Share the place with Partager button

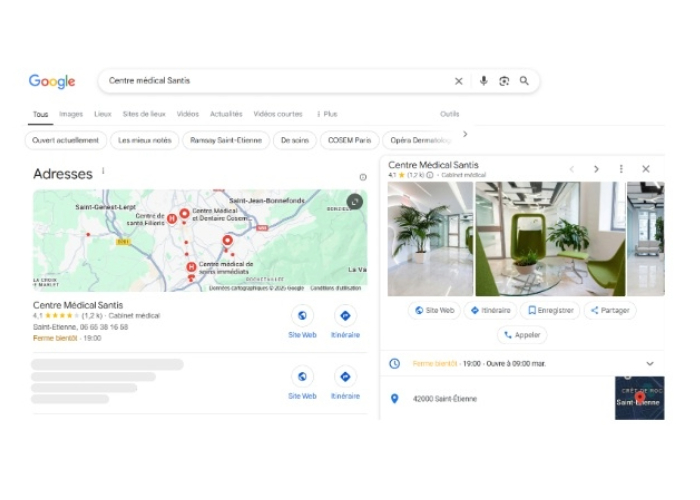tap(610, 310)
